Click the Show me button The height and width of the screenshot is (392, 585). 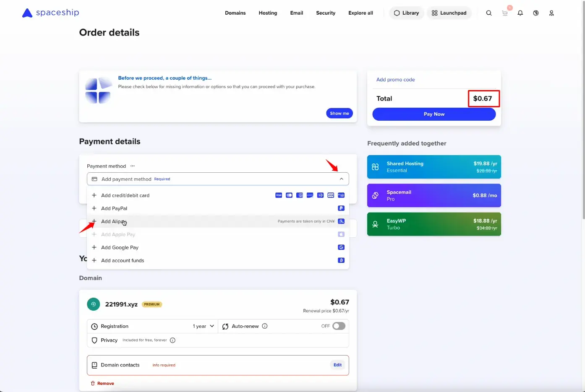tap(340, 113)
